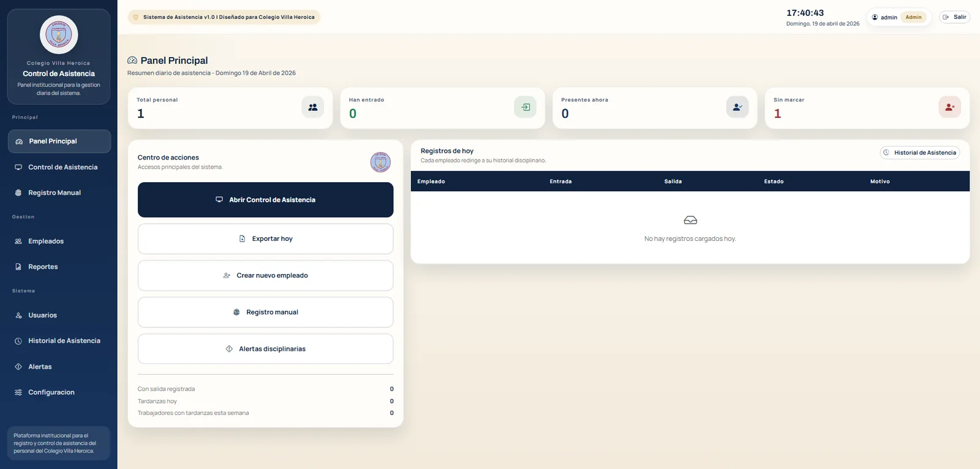Select Historial de Asistencia in sidebar
The height and width of the screenshot is (469, 980).
click(x=59, y=341)
